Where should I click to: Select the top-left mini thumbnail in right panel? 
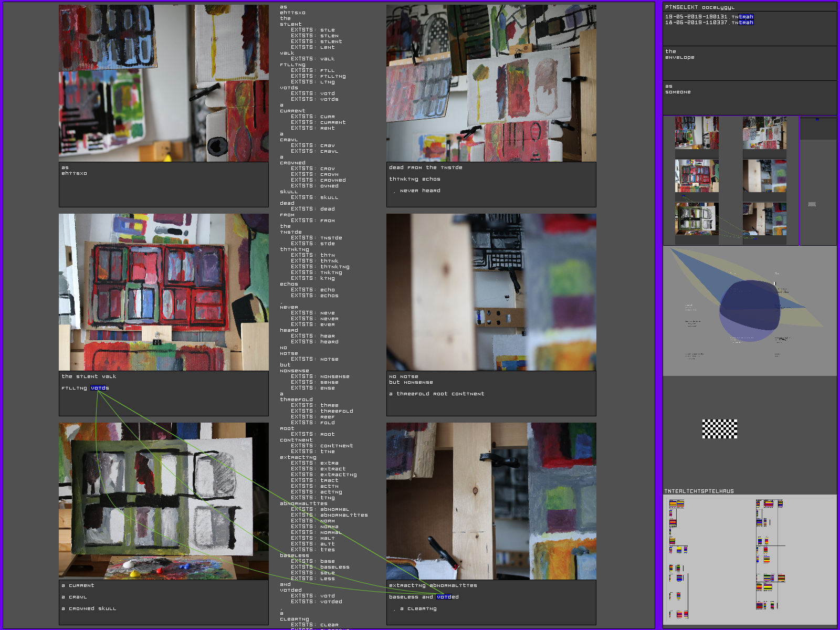point(696,133)
